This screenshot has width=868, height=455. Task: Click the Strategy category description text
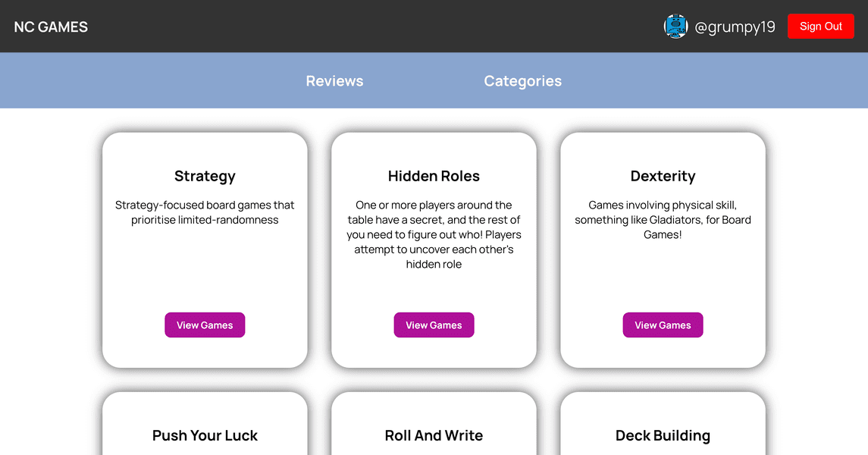click(205, 212)
